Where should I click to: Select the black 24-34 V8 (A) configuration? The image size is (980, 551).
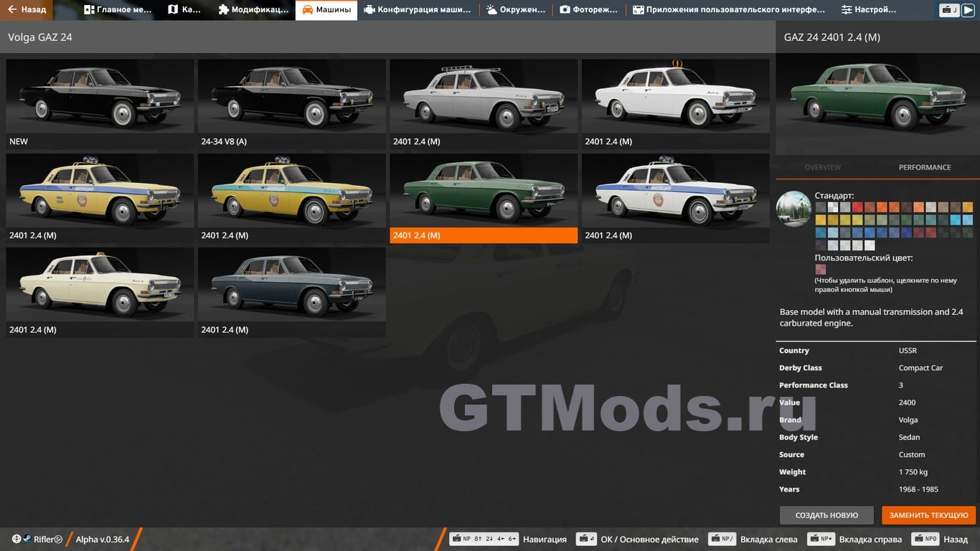(292, 104)
